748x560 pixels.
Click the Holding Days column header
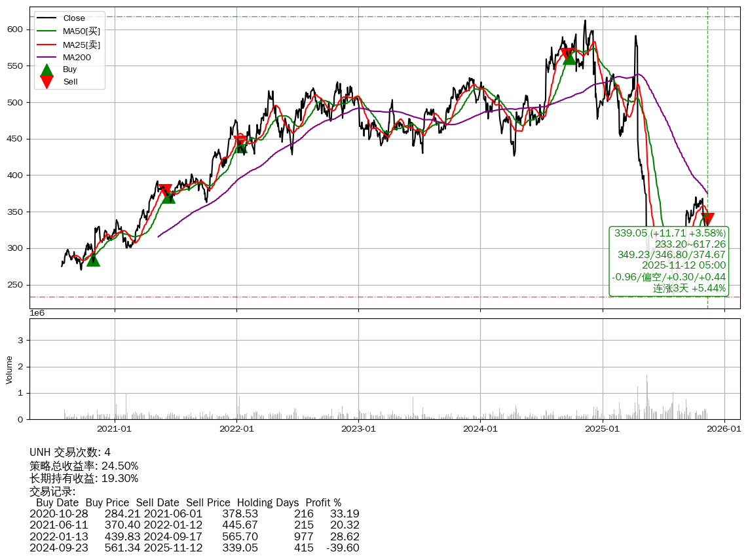(267, 503)
